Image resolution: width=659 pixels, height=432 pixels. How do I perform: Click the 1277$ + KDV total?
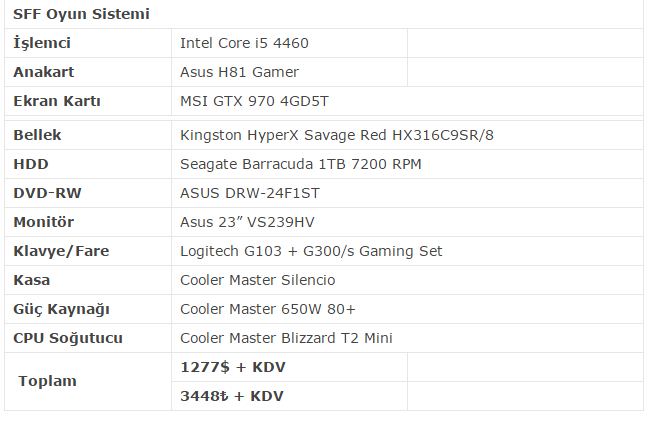tap(233, 367)
